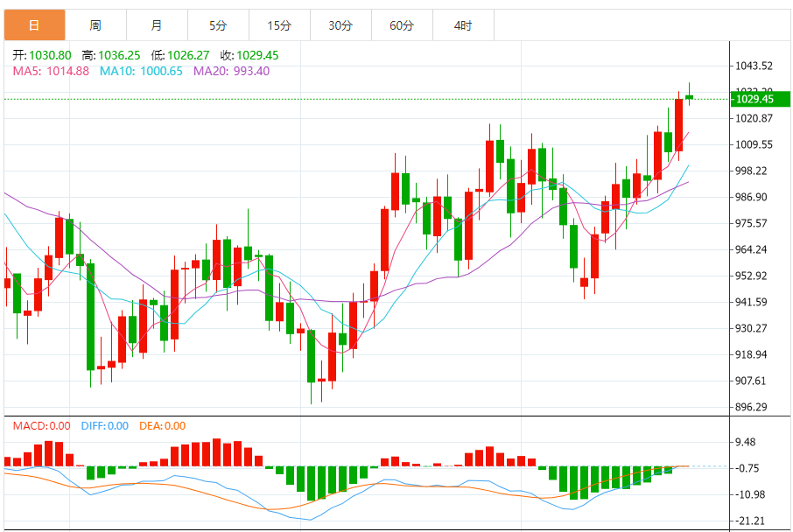Open the 30分 timeframe tab

pos(340,25)
